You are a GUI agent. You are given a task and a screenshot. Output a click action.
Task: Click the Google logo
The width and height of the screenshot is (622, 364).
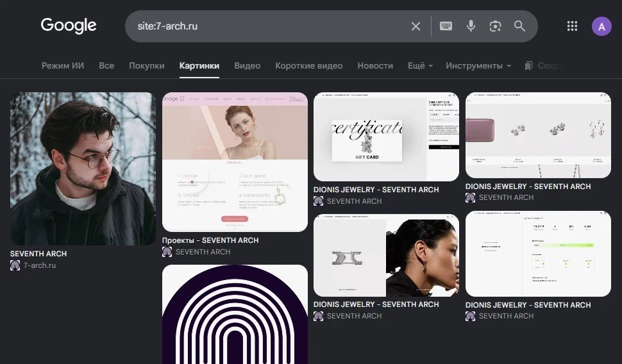click(68, 26)
